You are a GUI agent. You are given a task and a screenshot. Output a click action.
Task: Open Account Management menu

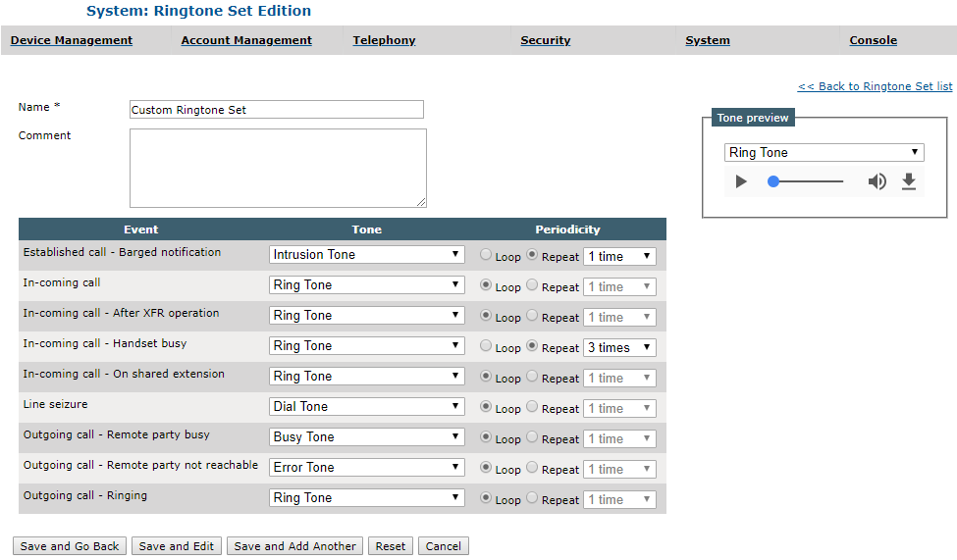(x=246, y=40)
